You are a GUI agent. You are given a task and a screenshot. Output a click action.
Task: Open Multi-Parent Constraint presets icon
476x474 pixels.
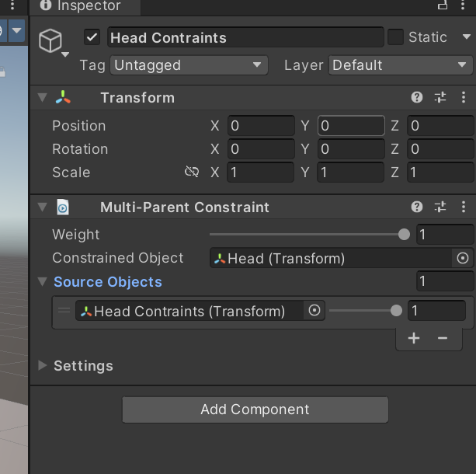(440, 207)
